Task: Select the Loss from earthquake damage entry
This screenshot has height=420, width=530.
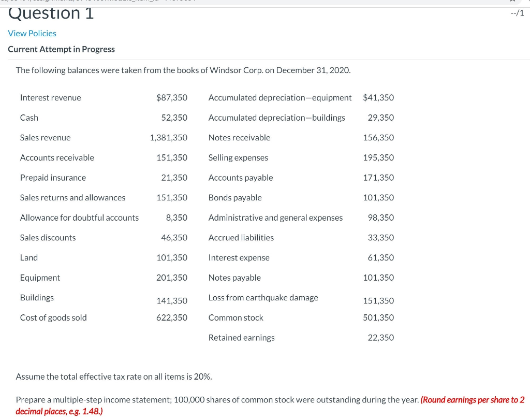Action: tap(263, 297)
